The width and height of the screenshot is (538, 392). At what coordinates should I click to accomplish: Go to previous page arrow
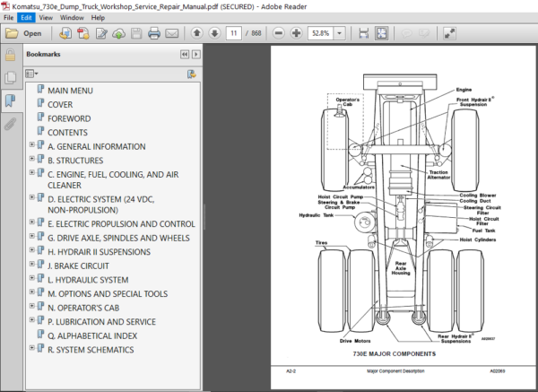197,33
